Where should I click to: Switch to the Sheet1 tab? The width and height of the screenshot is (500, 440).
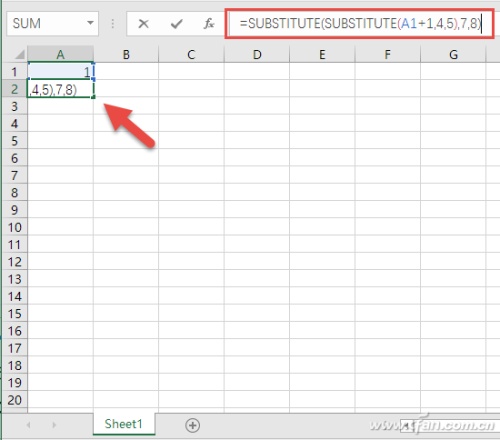click(x=124, y=424)
